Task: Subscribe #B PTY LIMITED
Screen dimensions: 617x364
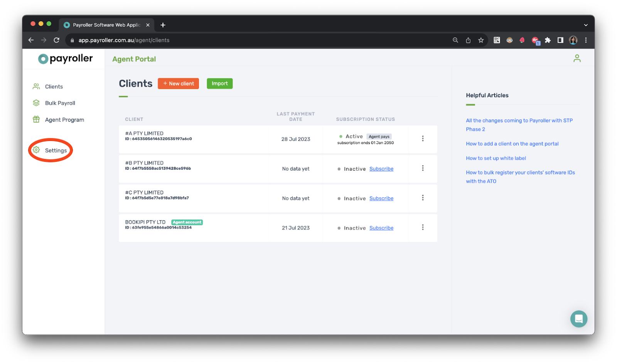Action: (381, 169)
